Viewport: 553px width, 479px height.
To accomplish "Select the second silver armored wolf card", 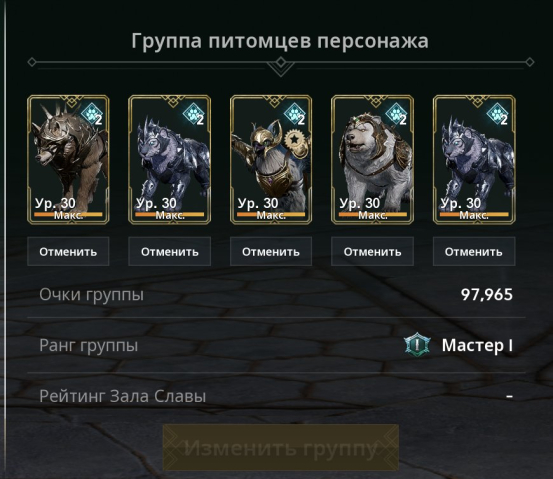I will click(x=170, y=159).
